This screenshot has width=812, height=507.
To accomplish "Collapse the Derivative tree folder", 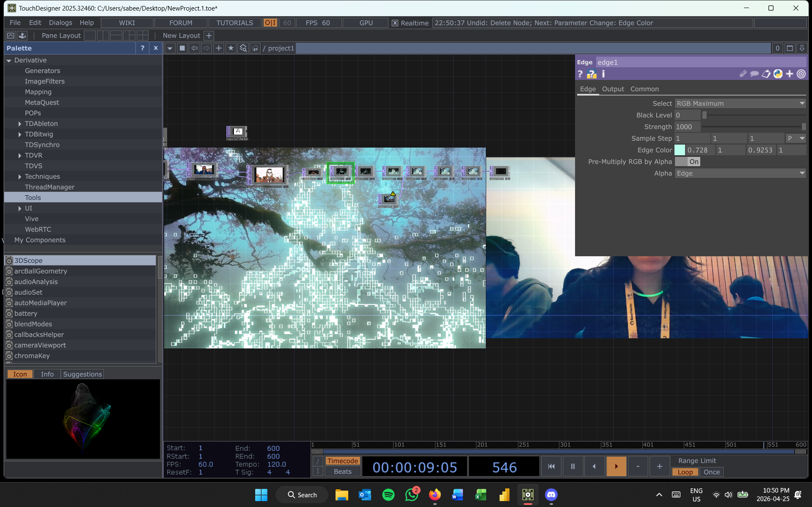I will tap(9, 60).
